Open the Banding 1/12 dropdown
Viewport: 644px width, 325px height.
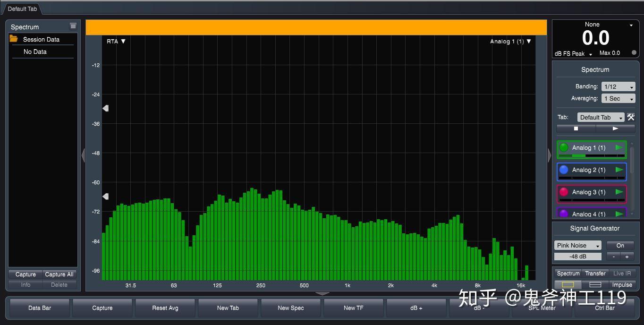(x=618, y=86)
